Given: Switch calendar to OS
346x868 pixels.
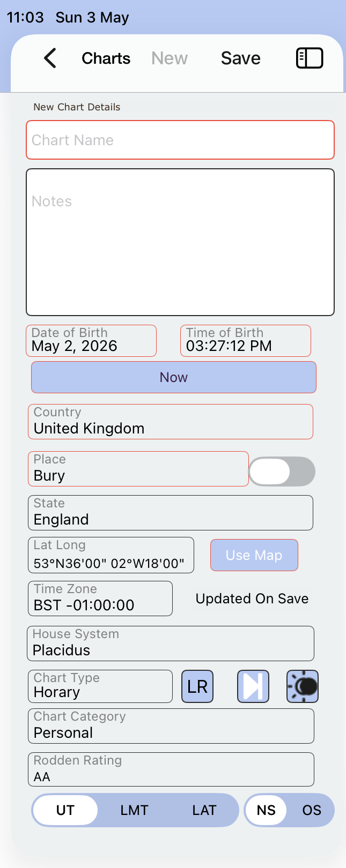Looking at the screenshot, I should coord(312,810).
